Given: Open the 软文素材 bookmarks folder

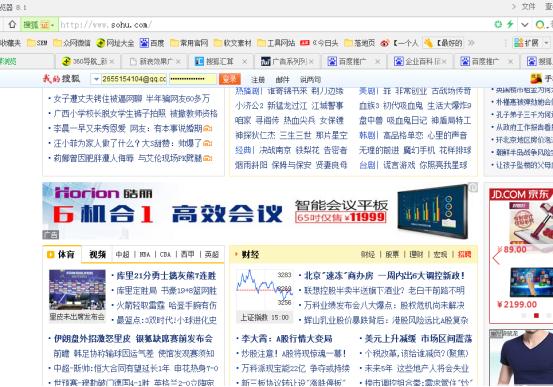Looking at the screenshot, I should (x=233, y=43).
